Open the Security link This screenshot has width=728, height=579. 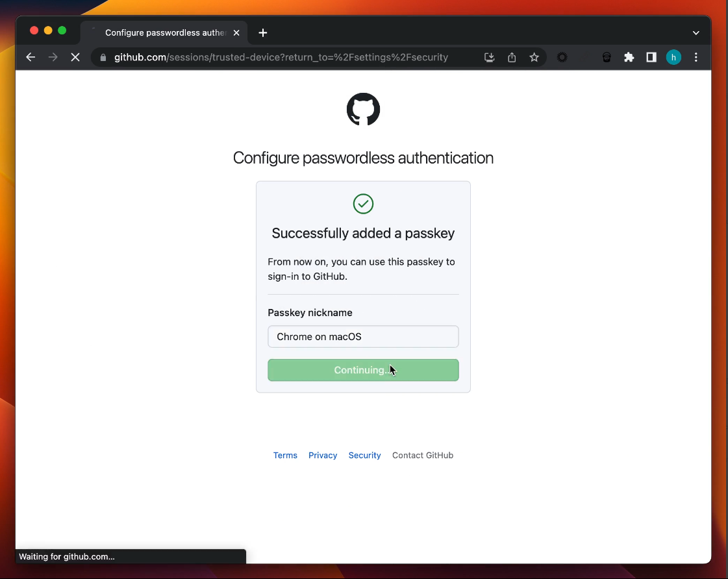click(364, 455)
